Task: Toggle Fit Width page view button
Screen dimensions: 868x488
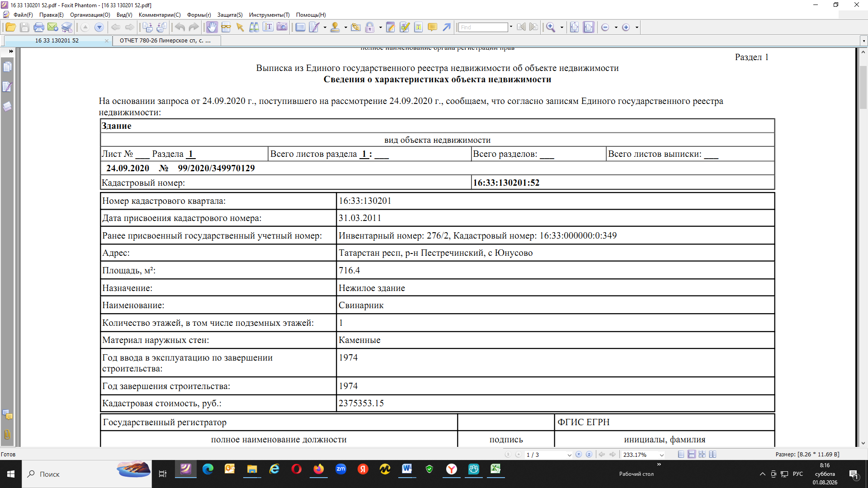Action: (588, 28)
